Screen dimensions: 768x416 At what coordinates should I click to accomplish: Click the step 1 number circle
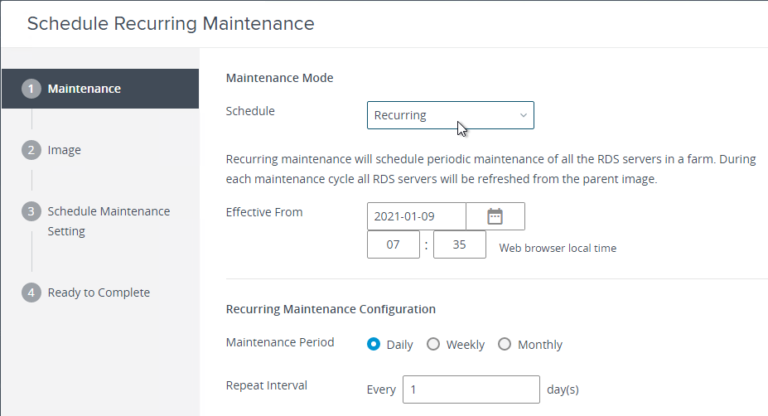tap(31, 89)
